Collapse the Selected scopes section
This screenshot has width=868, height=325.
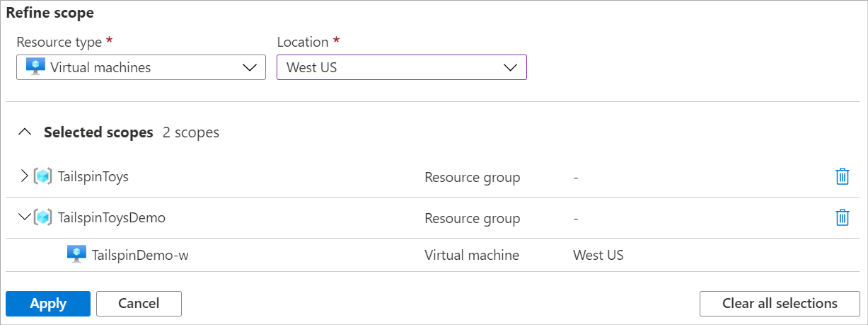(x=25, y=132)
